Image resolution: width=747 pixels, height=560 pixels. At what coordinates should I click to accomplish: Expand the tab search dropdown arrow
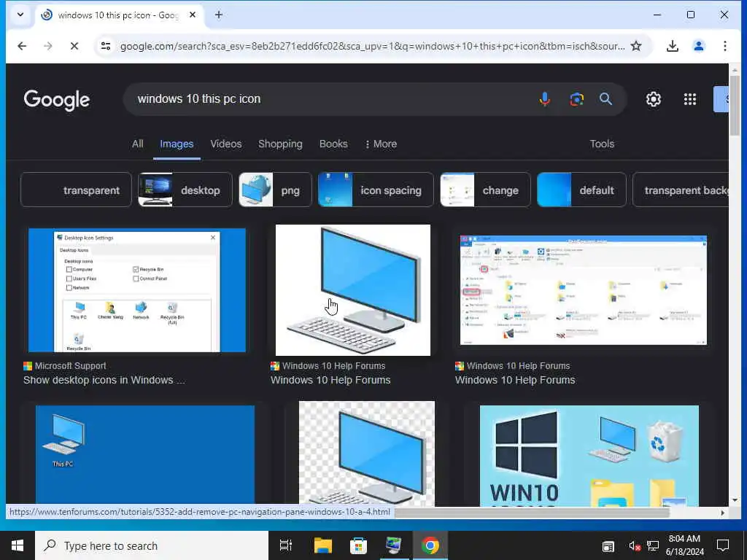tap(20, 15)
